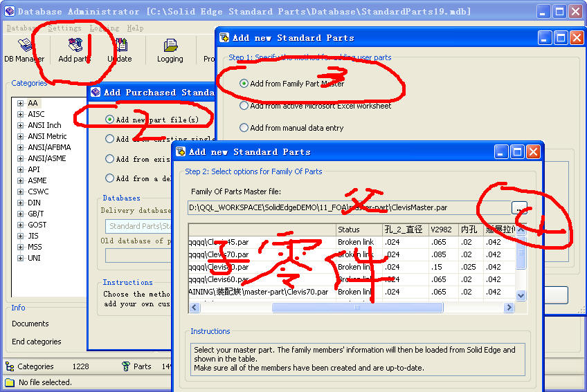Click the Add parts toolbar icon
587x392 pixels.
[75, 45]
